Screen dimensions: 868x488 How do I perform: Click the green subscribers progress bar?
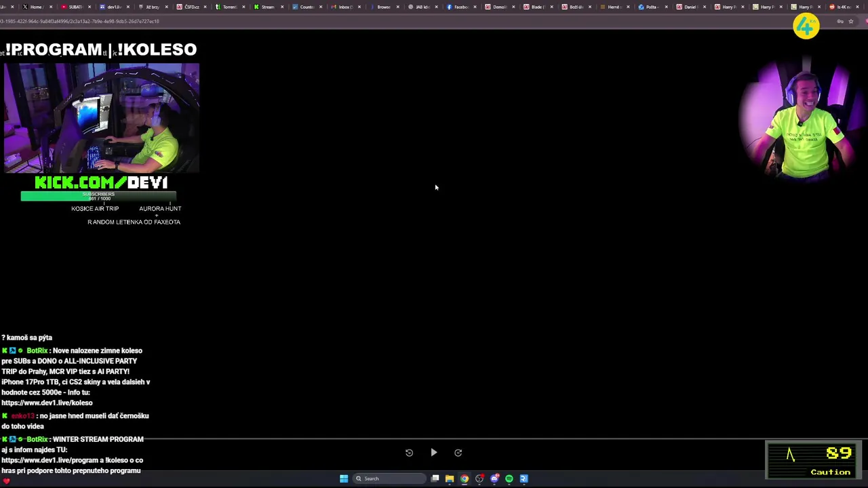coord(98,197)
